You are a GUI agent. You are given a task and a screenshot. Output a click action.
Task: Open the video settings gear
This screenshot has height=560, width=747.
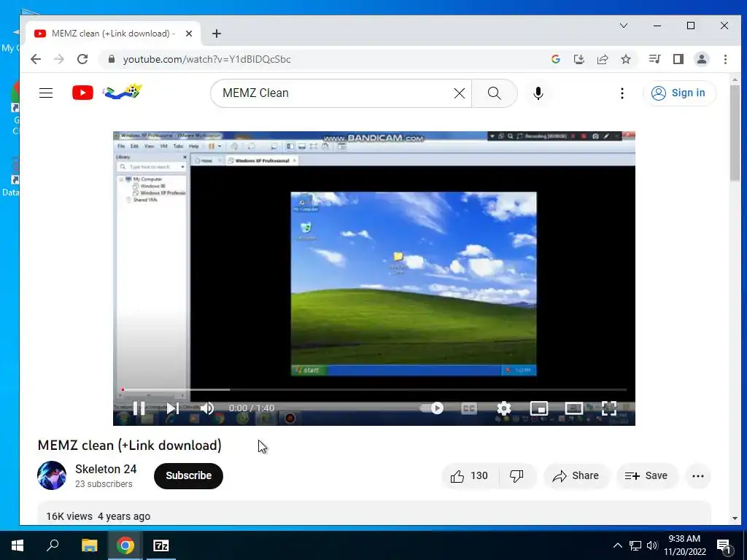click(x=503, y=408)
